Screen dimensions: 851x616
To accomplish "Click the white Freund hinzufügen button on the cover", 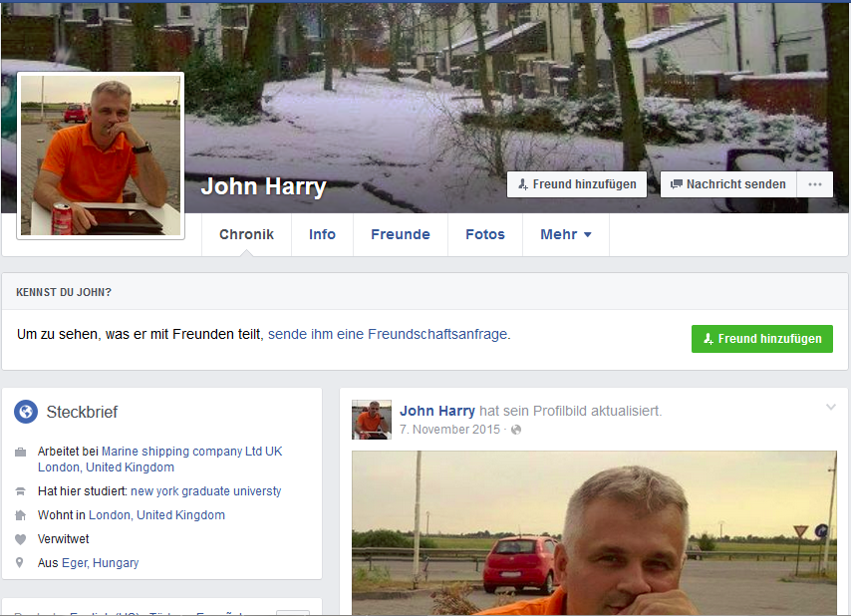I will coord(577,184).
